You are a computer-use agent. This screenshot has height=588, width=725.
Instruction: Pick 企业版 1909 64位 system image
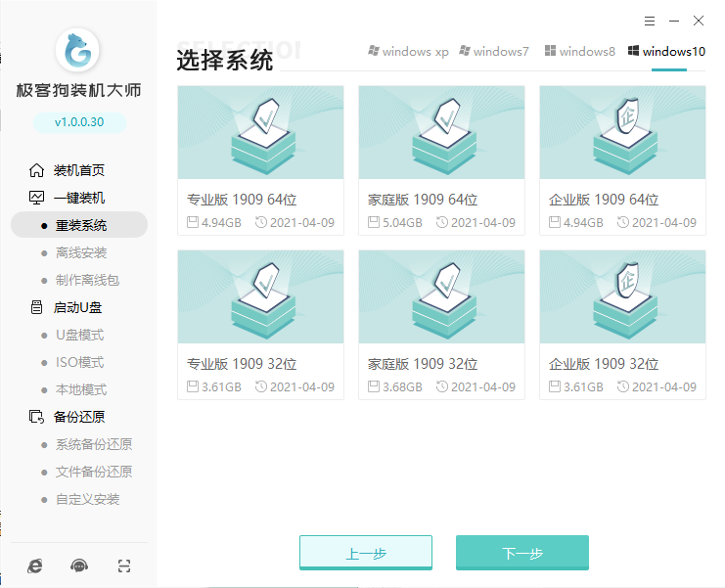(623, 160)
